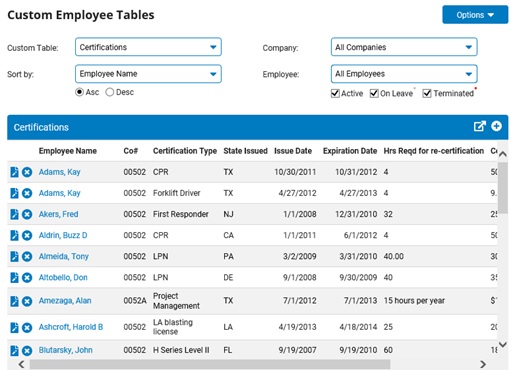Open the Options menu button

[x=475, y=15]
